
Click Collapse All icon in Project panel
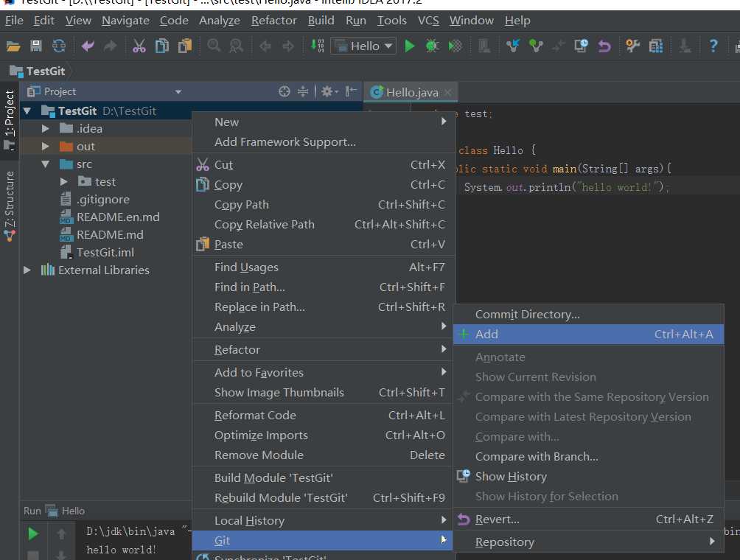click(x=303, y=91)
